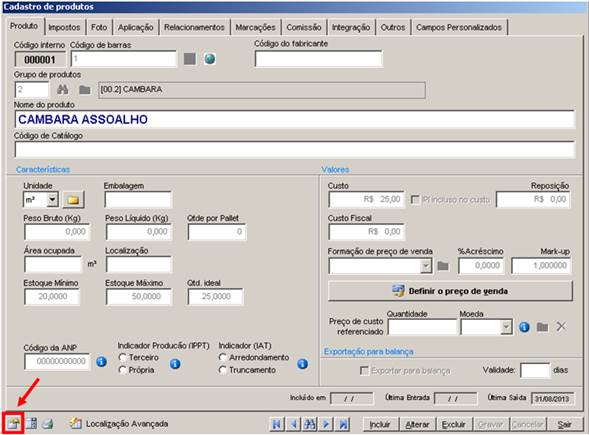Open the Unidade dropdown
This screenshot has width=589, height=435.
53,199
